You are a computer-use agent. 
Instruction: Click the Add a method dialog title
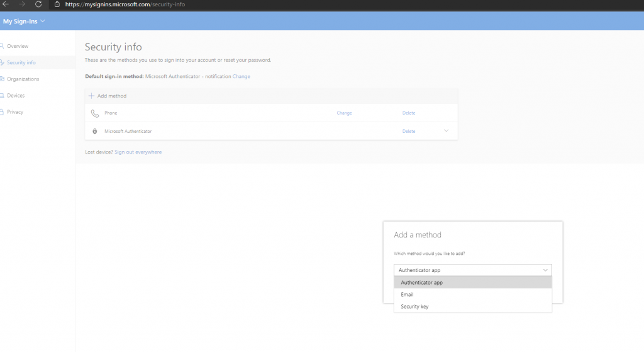click(418, 235)
